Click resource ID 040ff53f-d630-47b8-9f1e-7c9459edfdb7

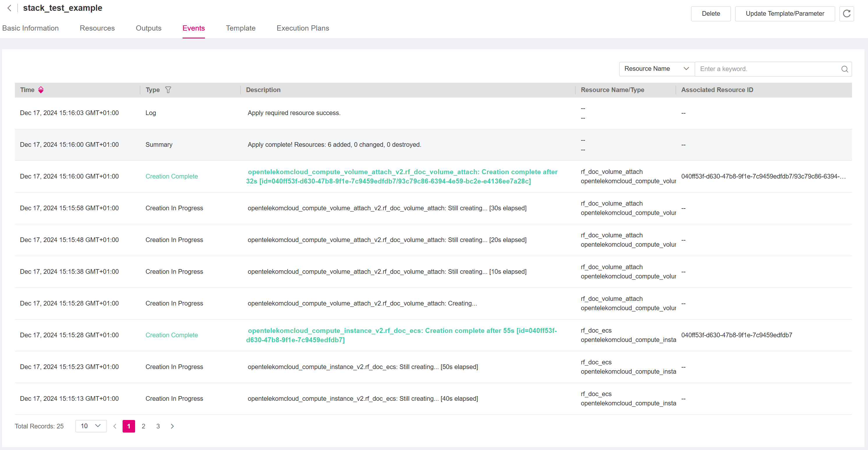737,335
